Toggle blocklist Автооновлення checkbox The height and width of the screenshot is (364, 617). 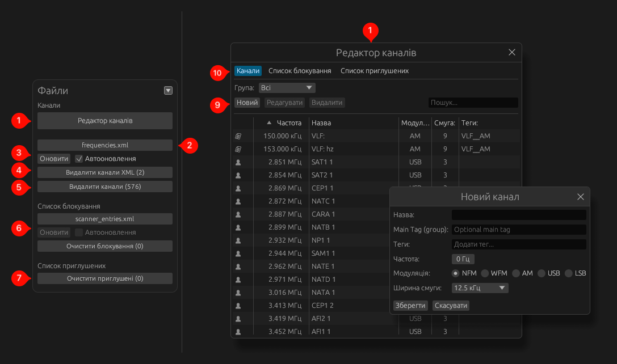coord(79,232)
